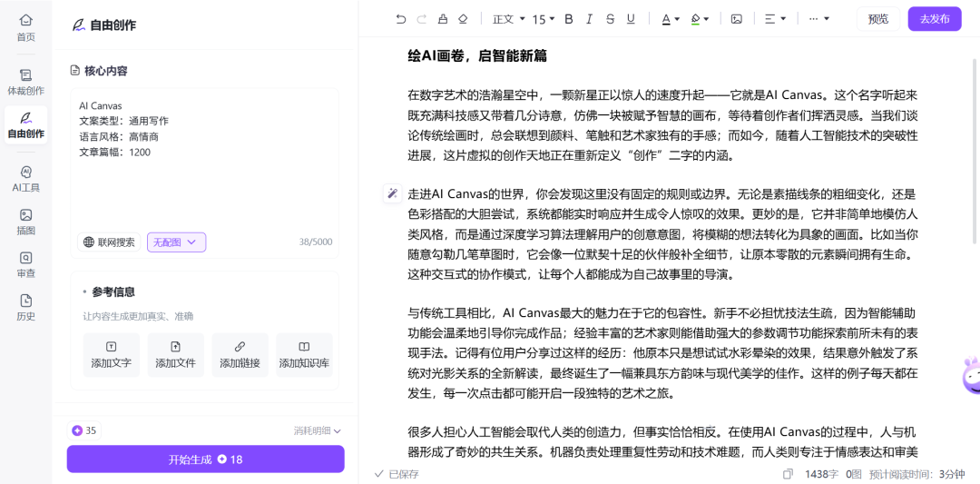Click the copy icon beside word count
This screenshot has height=484, width=980.
tap(788, 474)
